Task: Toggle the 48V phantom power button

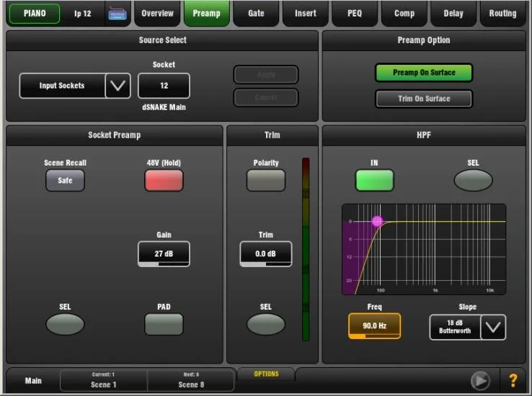Action: [x=164, y=180]
